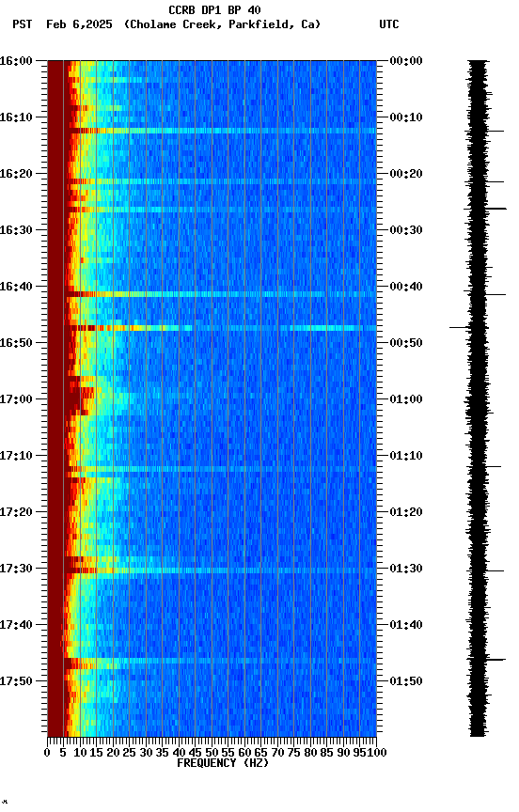Click the "FREQUENCY (HZ)" axis label
Viewport: 519px width, 812px height.
(x=223, y=764)
